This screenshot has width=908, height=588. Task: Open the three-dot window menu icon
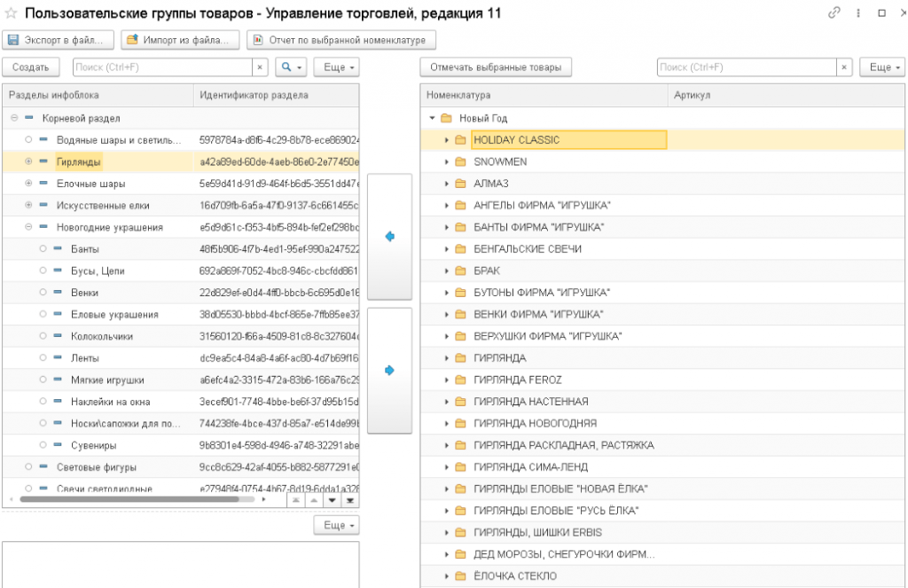tap(858, 13)
